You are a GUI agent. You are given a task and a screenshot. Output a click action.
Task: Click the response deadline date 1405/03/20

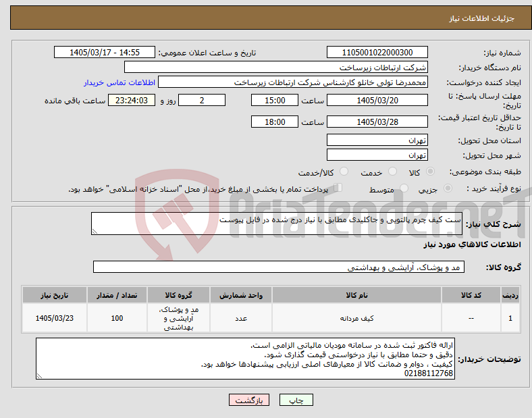pyautogui.click(x=377, y=101)
